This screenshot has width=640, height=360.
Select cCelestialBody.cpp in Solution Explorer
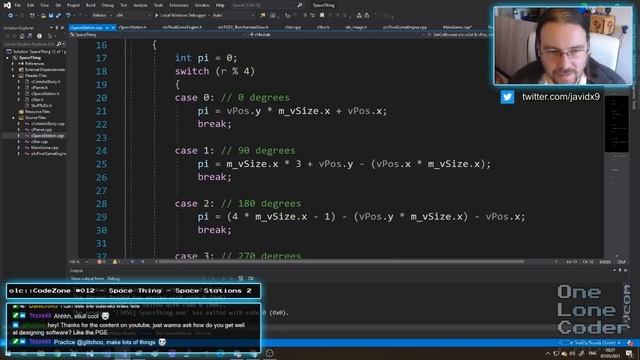[48, 124]
